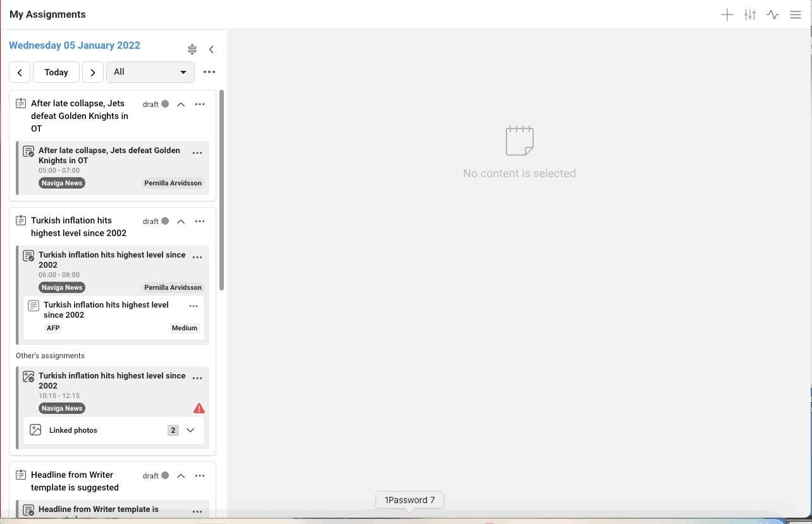The width and height of the screenshot is (812, 524).
Task: Click the Jets text assignment icon
Action: [x=28, y=151]
